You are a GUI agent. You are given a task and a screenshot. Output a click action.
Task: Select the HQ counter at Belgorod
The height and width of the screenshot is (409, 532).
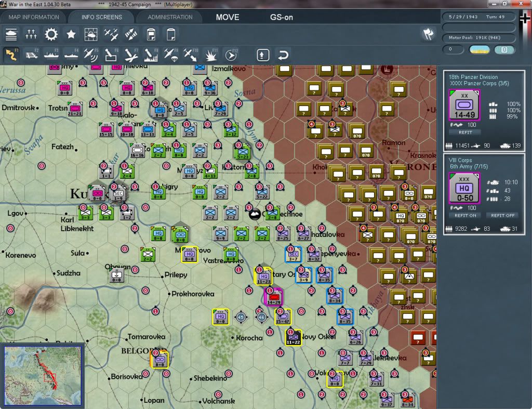coord(159,360)
